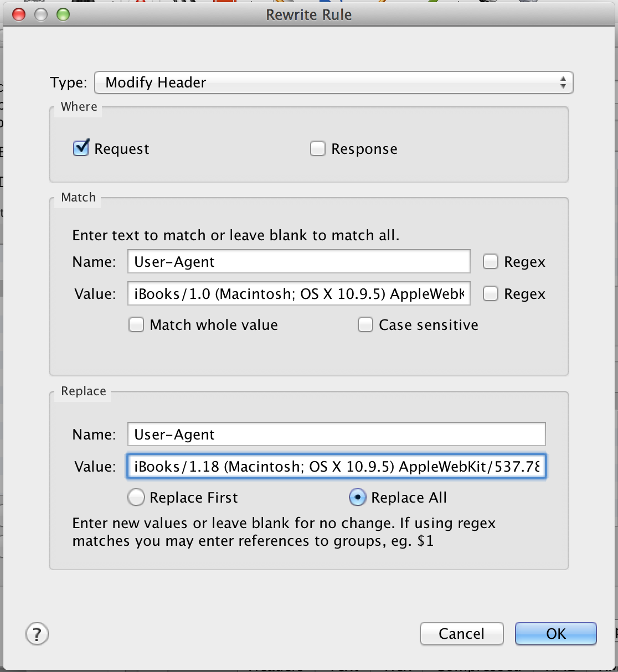The image size is (618, 672).
Task: Click the Match Name field containing User-Agent
Action: tap(298, 262)
